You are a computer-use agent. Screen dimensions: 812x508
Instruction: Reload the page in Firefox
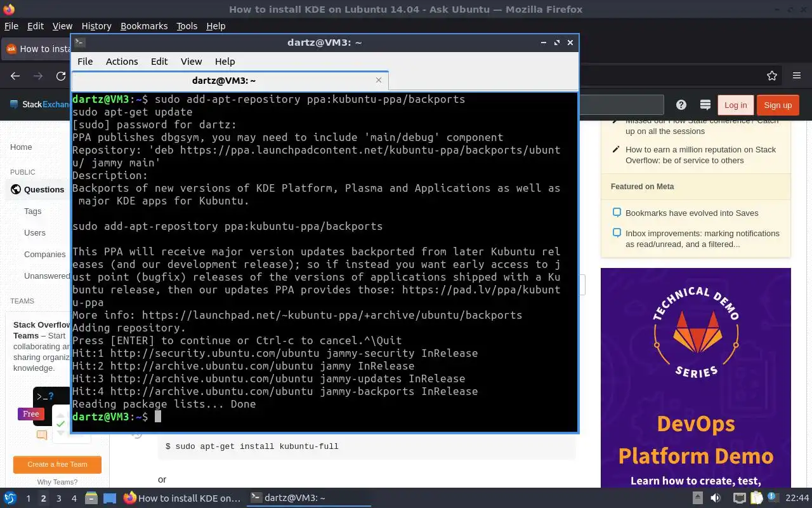point(61,76)
